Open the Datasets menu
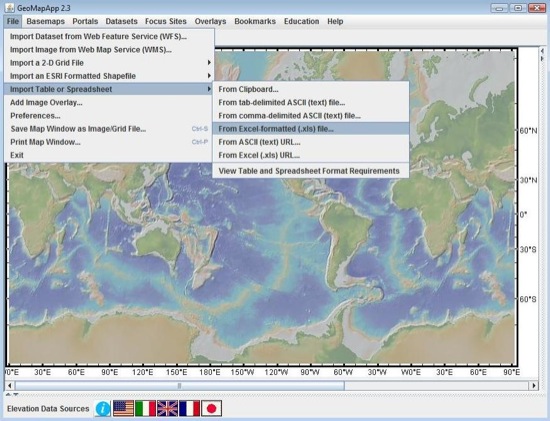 pos(121,21)
